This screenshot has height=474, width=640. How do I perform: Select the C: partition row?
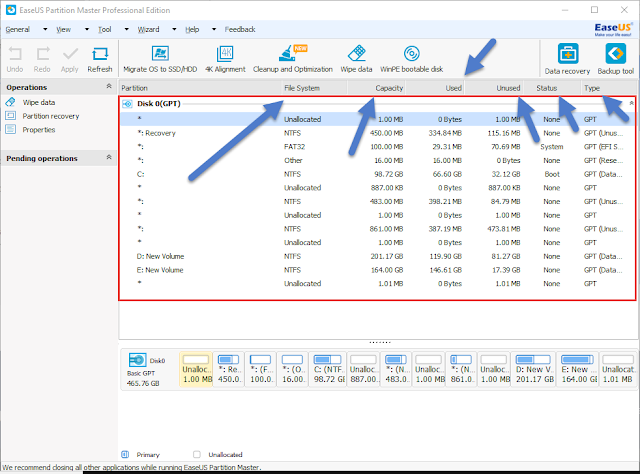point(378,174)
